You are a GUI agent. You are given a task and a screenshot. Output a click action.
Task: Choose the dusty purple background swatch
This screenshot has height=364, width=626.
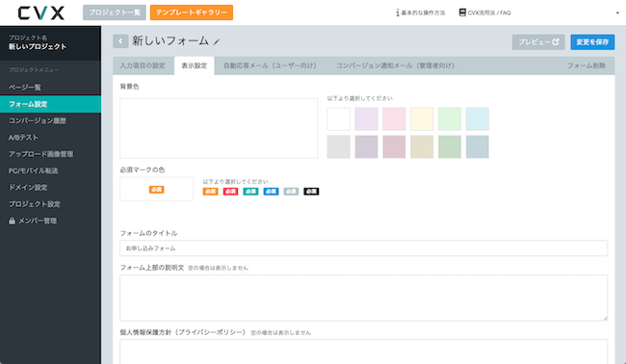coord(367,146)
